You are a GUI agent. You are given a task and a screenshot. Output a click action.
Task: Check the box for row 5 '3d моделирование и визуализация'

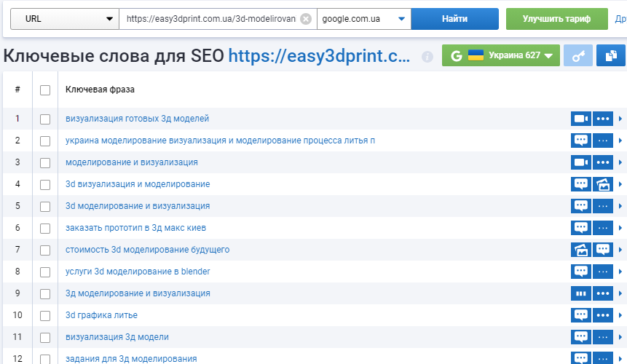[45, 207]
